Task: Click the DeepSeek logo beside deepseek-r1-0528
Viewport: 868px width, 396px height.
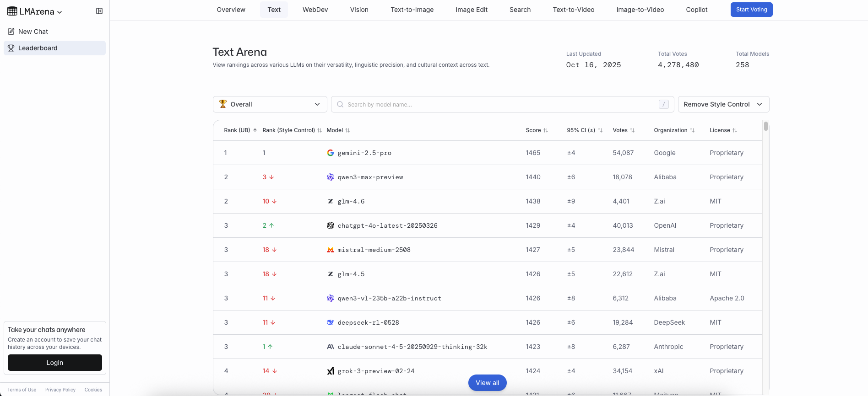Action: tap(330, 322)
